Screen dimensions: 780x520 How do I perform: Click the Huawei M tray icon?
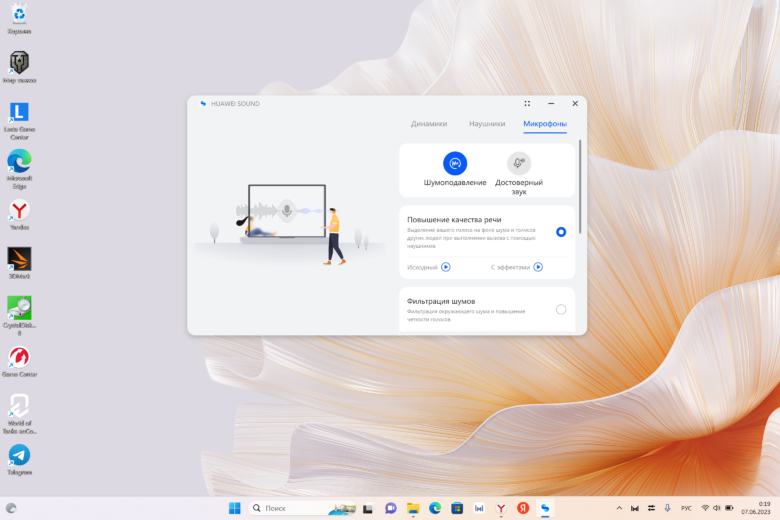pyautogui.click(x=635, y=508)
